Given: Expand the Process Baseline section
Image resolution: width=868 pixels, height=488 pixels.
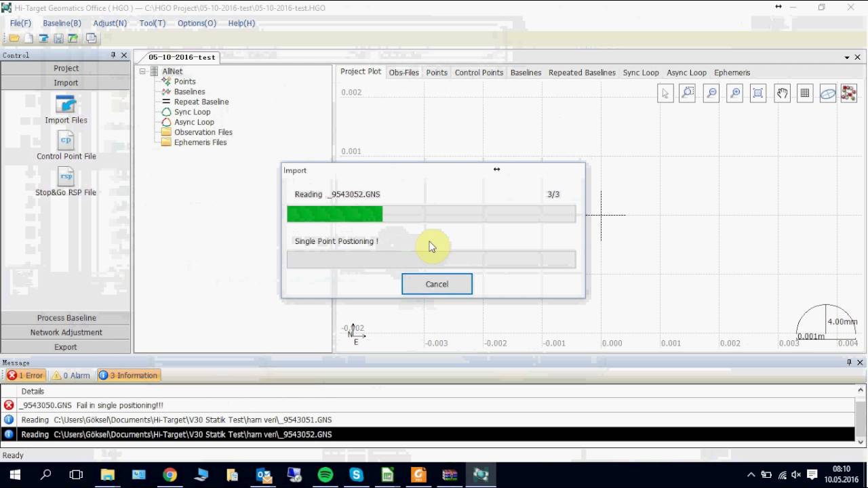Looking at the screenshot, I should click(x=66, y=318).
